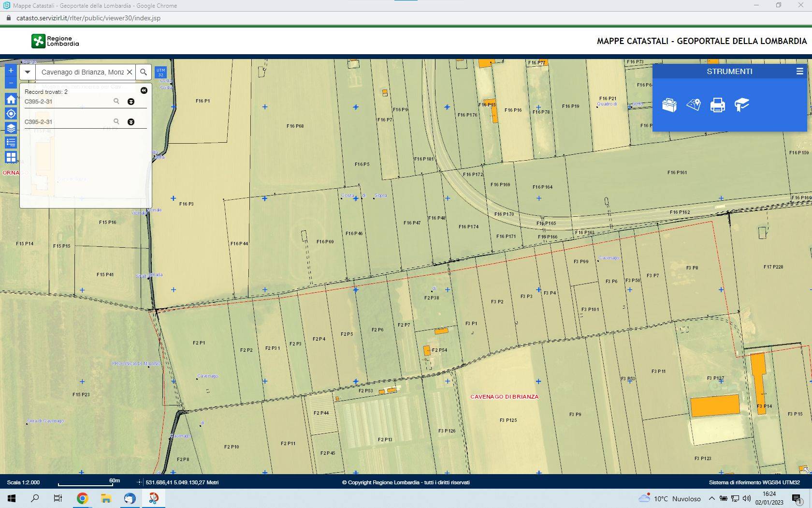The width and height of the screenshot is (812, 508).
Task: Open the guide book icon
Action: pyautogui.click(x=741, y=105)
